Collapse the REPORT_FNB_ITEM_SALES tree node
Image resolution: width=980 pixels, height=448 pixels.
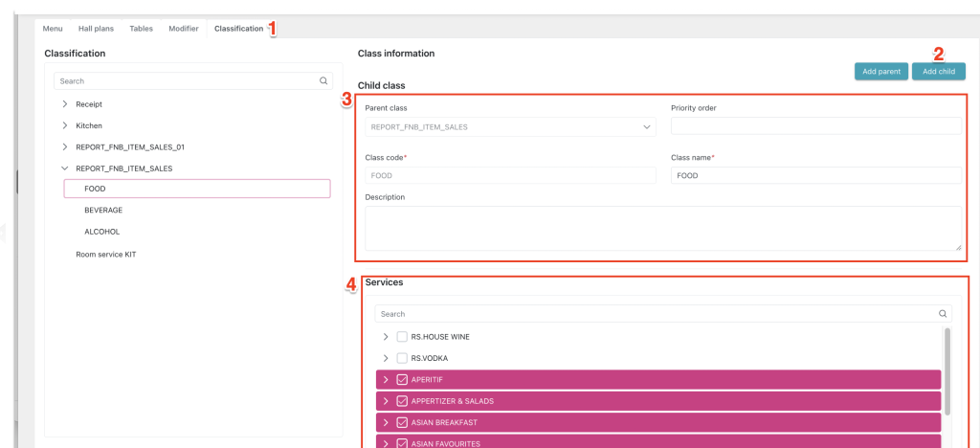64,168
